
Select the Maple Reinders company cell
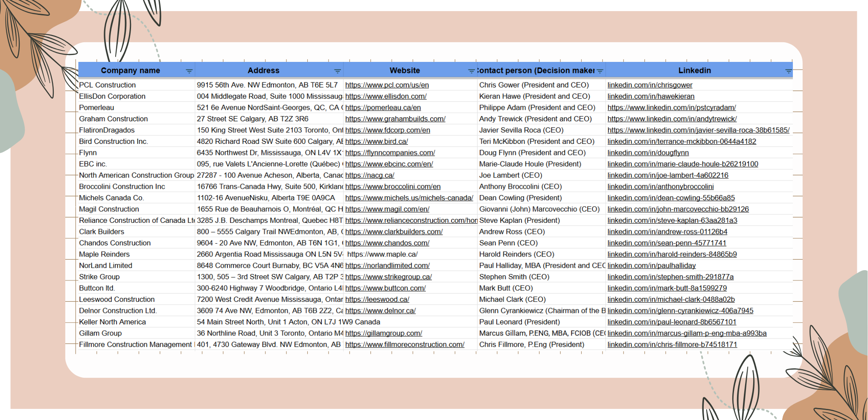(x=136, y=254)
